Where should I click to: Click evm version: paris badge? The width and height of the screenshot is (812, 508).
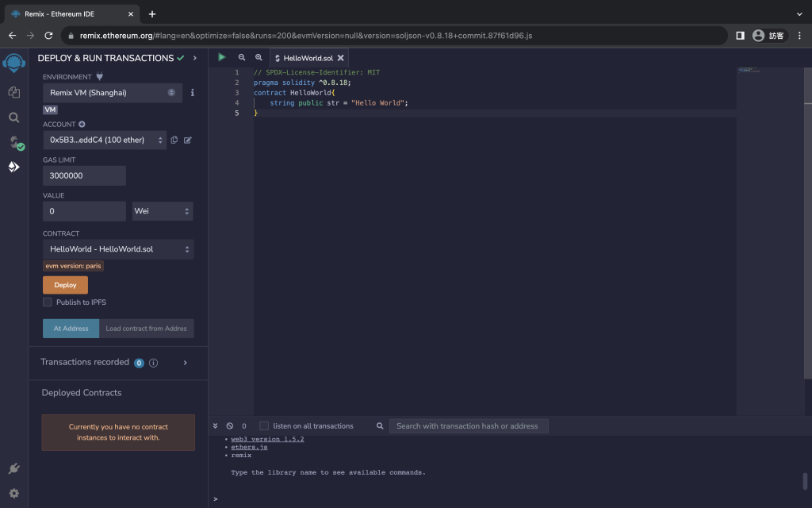coord(73,266)
